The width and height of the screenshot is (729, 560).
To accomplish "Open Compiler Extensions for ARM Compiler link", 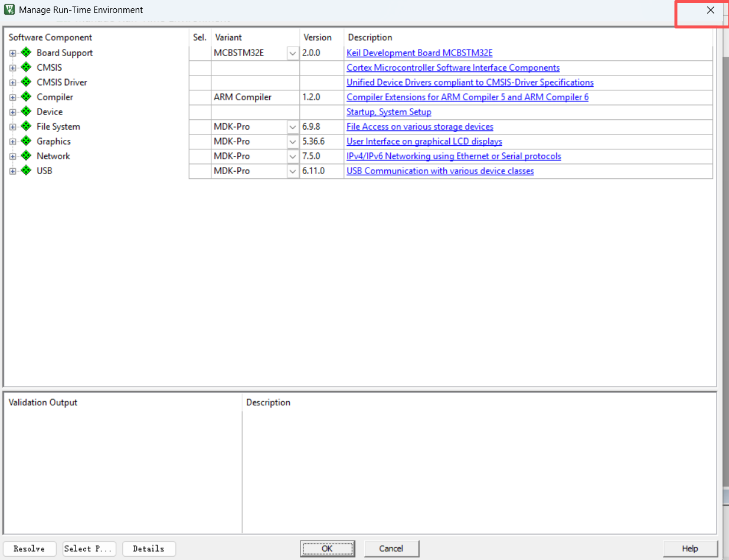I will pyautogui.click(x=468, y=97).
